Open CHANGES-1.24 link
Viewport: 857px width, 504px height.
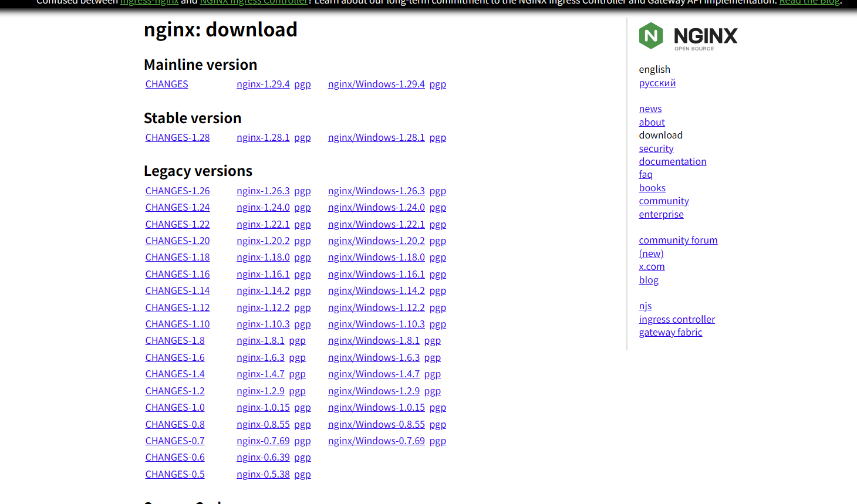coord(177,208)
